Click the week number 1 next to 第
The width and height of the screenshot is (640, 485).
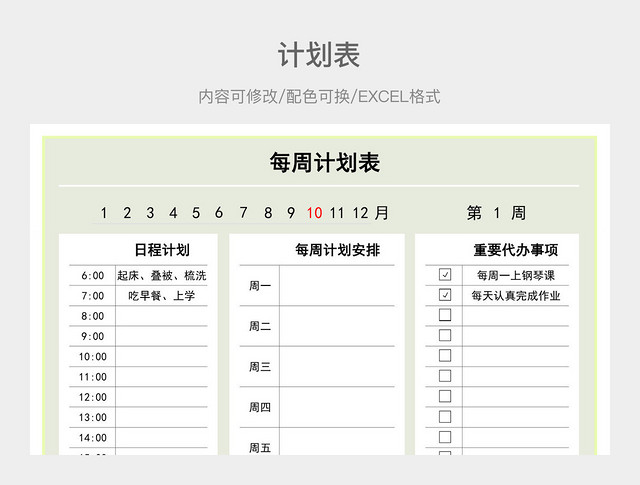click(496, 213)
